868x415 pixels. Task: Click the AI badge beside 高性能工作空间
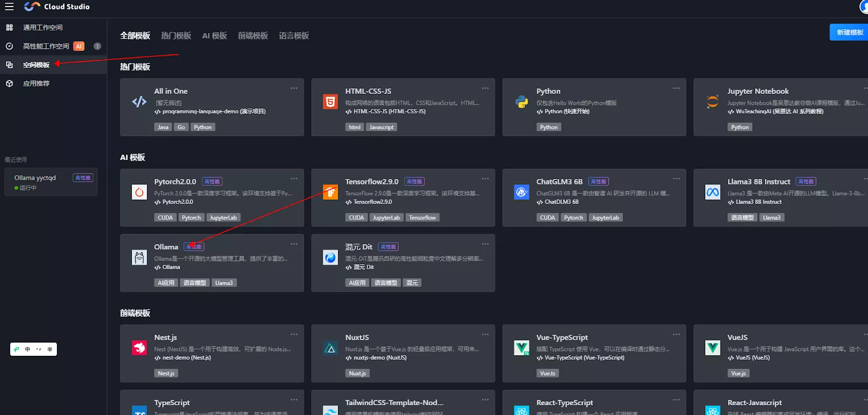pos(79,46)
